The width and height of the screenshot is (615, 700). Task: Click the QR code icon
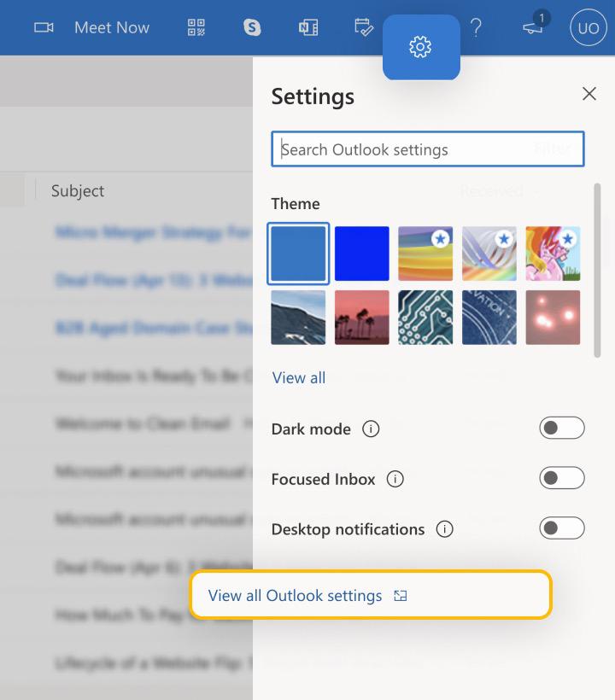click(x=196, y=27)
